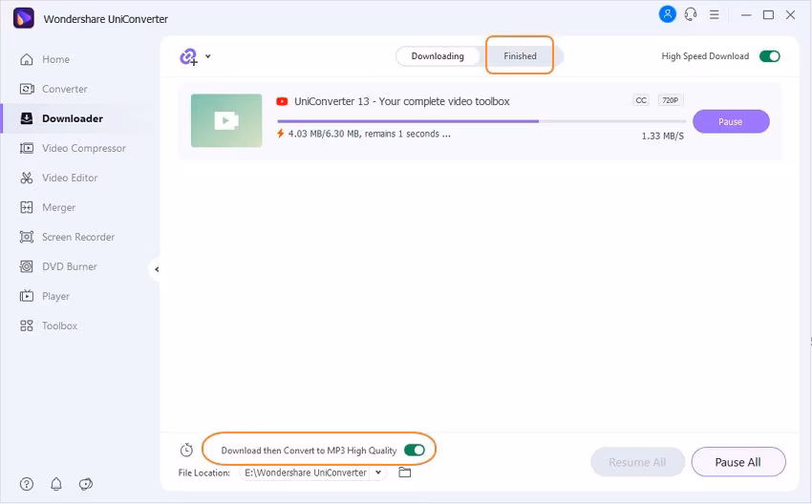Select Downloader in the sidebar
Screen dimensions: 812x504
(77, 118)
